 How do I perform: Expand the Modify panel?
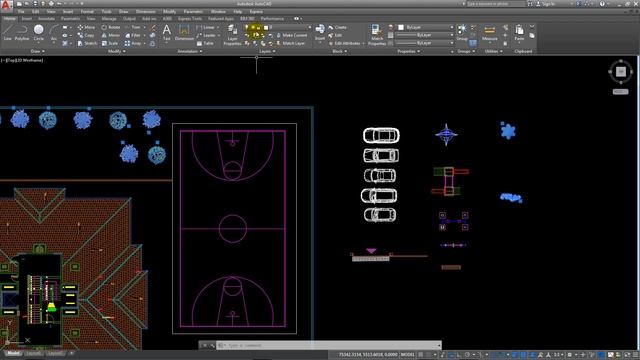[x=117, y=51]
